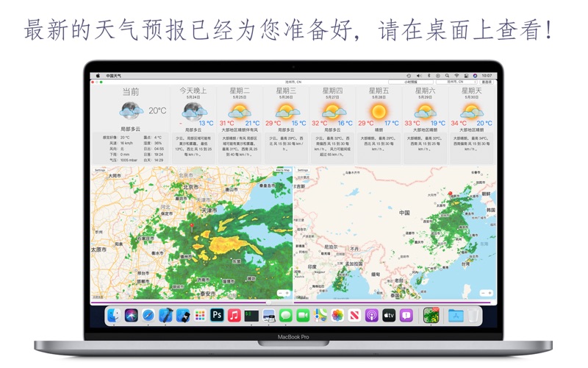
Task: Open Settings on the right radar map
Action: click(303, 170)
